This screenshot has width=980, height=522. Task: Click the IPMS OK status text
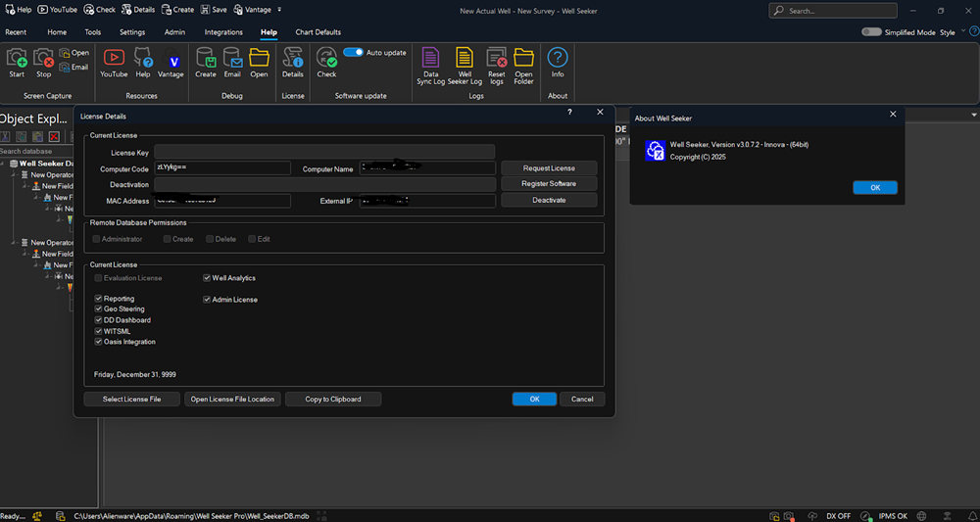pos(893,516)
